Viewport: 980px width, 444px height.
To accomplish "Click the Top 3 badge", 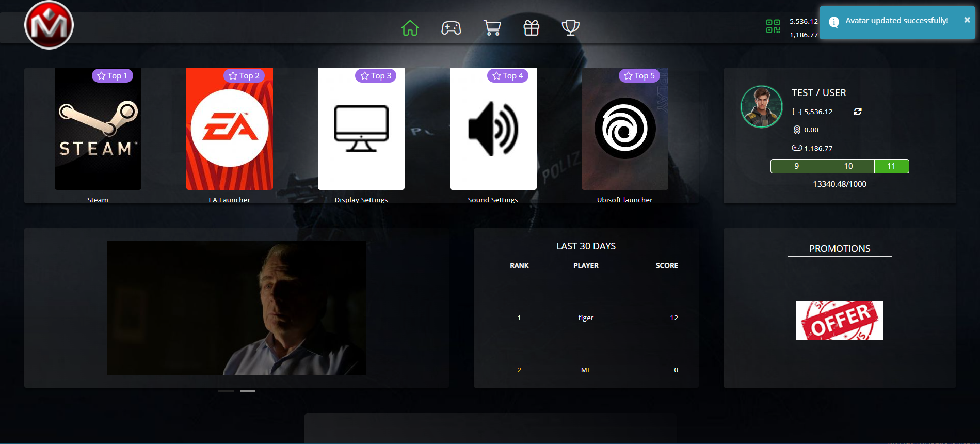I will coord(376,76).
